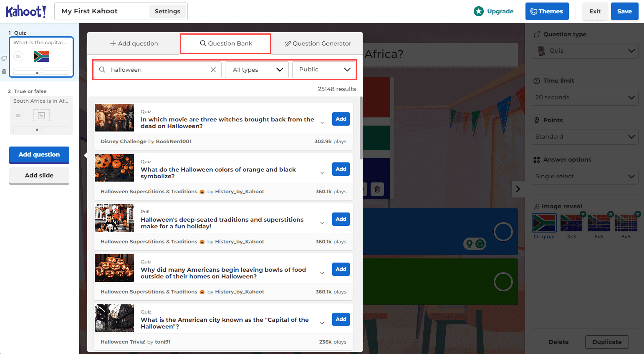Clear the halloween search text
Screen dimensions: 644x354
(x=213, y=70)
